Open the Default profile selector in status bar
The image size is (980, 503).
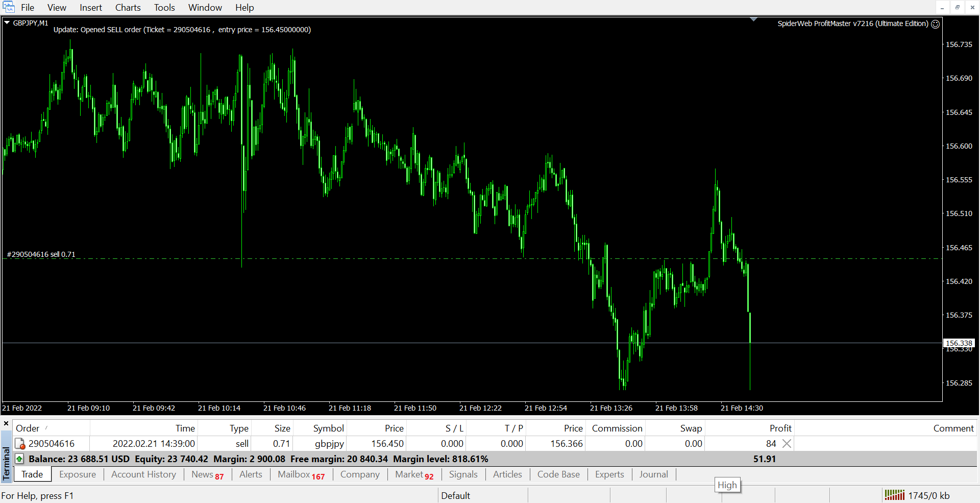point(455,495)
